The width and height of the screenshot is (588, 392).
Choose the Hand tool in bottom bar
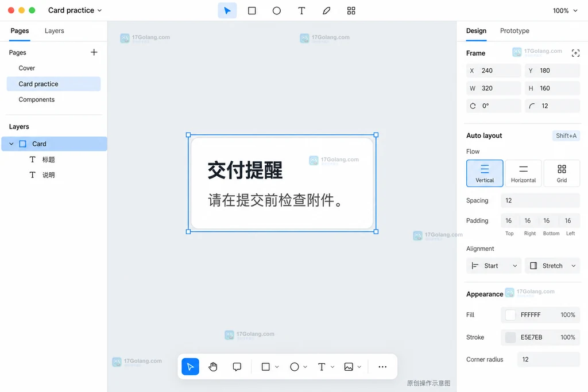(213, 367)
